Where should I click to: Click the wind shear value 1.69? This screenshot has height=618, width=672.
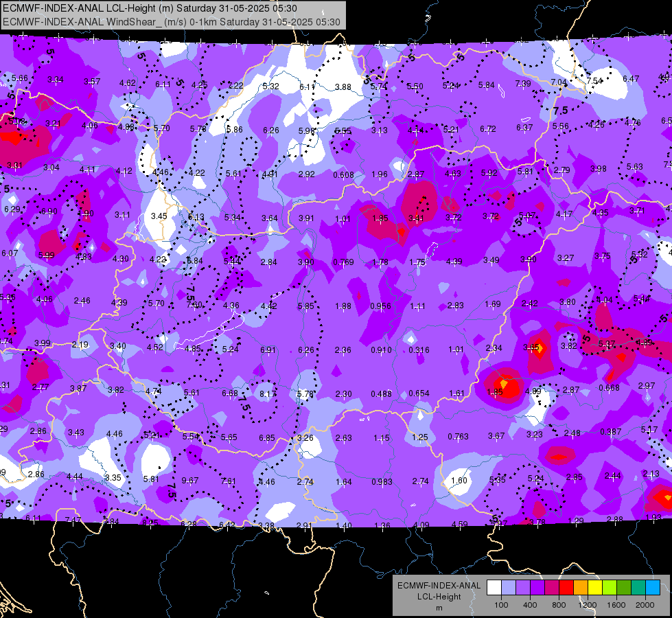[x=492, y=304]
